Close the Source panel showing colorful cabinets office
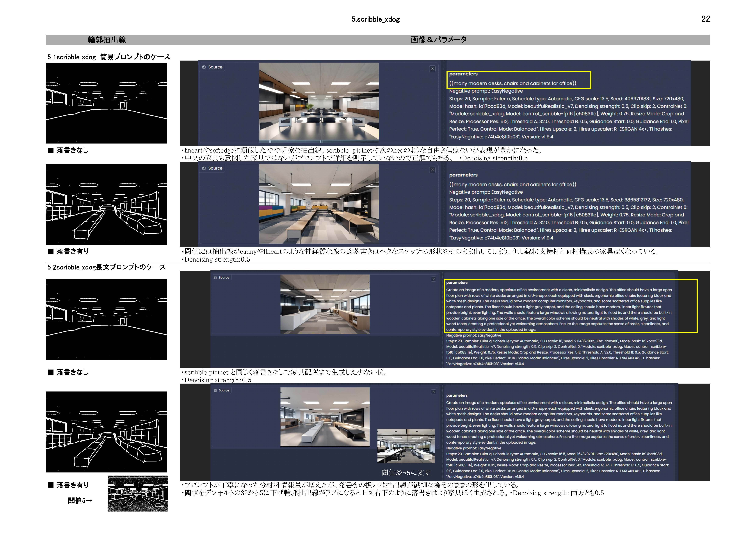756x535 pixels. pos(432,170)
